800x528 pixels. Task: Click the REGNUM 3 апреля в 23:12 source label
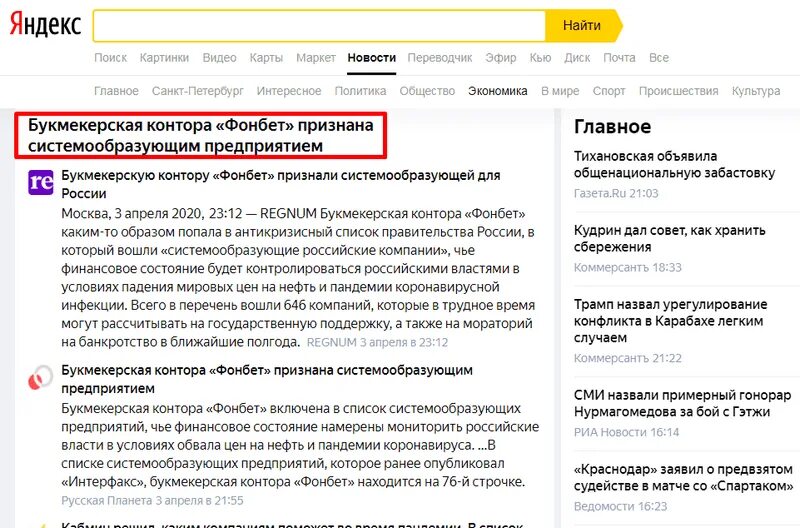377,342
